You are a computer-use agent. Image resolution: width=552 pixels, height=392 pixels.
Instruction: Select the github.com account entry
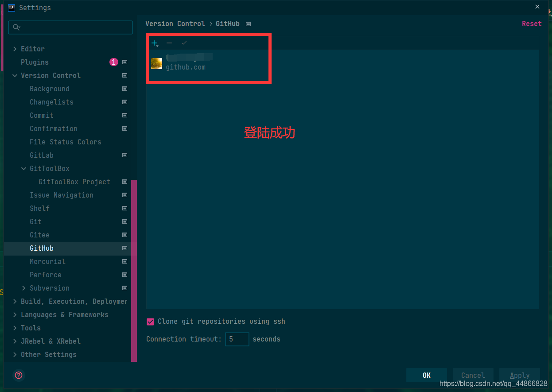tap(342, 63)
